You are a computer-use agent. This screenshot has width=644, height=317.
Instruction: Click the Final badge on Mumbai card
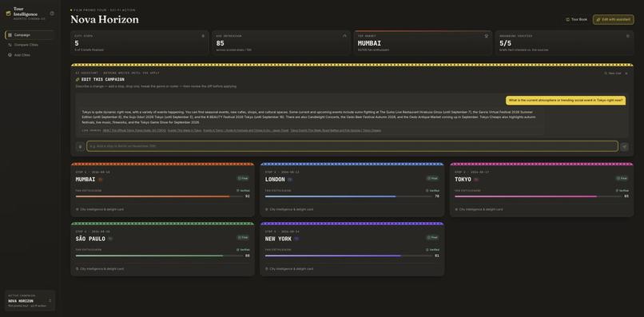[243, 178]
